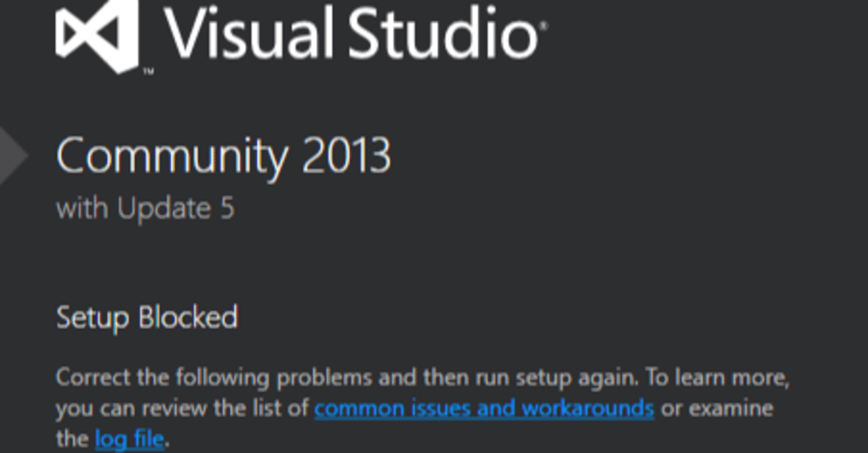The width and height of the screenshot is (868, 453).
Task: Select the Community 2013 heading
Action: 224,156
